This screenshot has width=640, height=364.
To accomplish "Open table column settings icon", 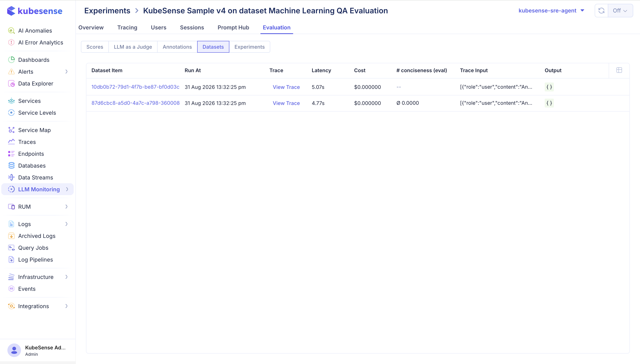I will point(619,70).
